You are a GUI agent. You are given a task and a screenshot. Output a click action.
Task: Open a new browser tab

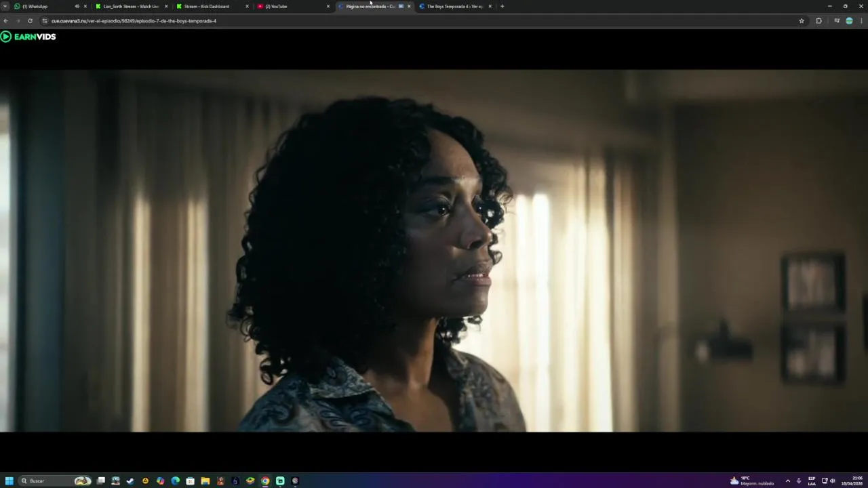coord(502,6)
